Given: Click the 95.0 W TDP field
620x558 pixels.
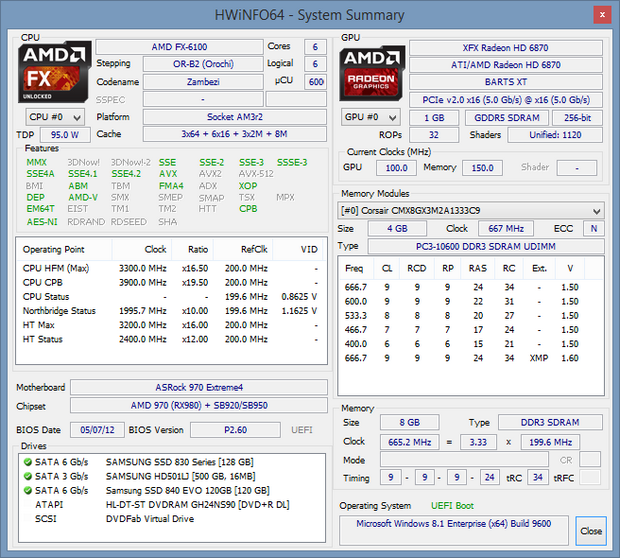Looking at the screenshot, I should [65, 135].
